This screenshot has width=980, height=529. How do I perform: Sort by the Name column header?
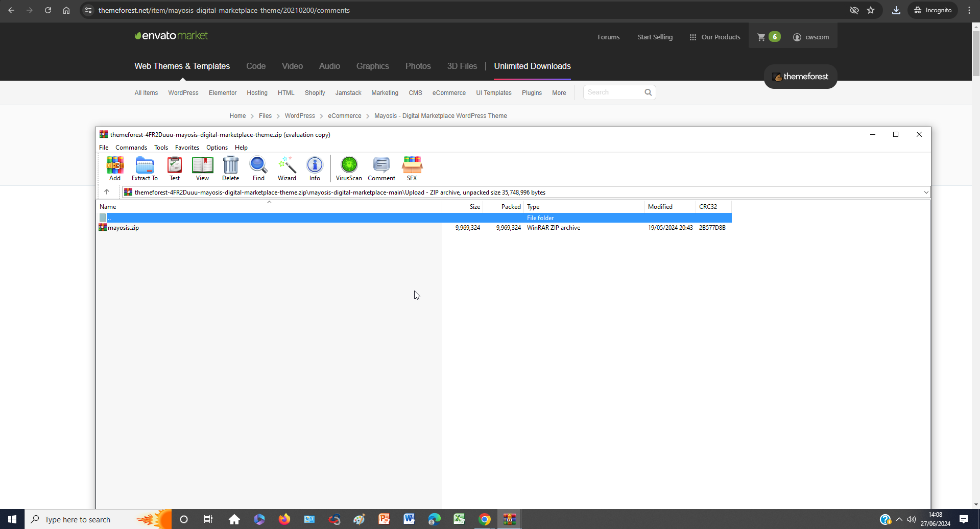269,207
